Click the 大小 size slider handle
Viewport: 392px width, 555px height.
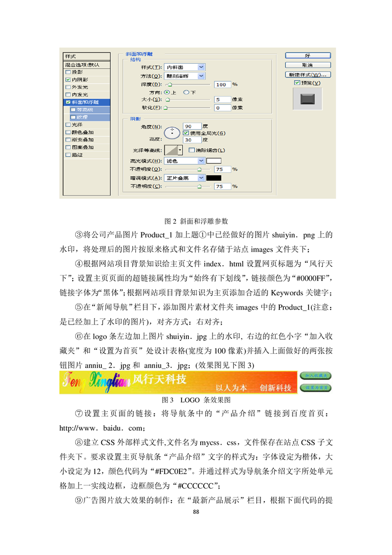click(168, 100)
